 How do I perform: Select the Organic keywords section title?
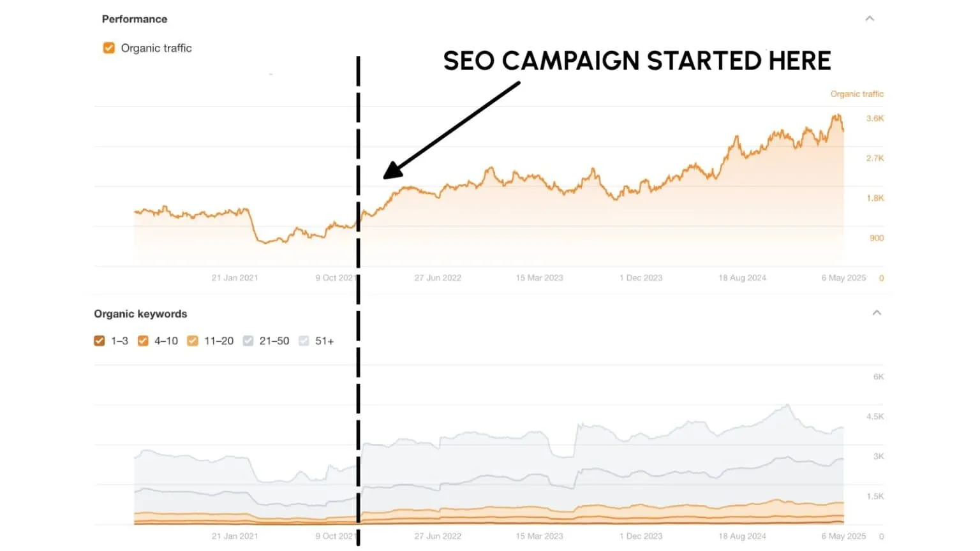click(140, 313)
